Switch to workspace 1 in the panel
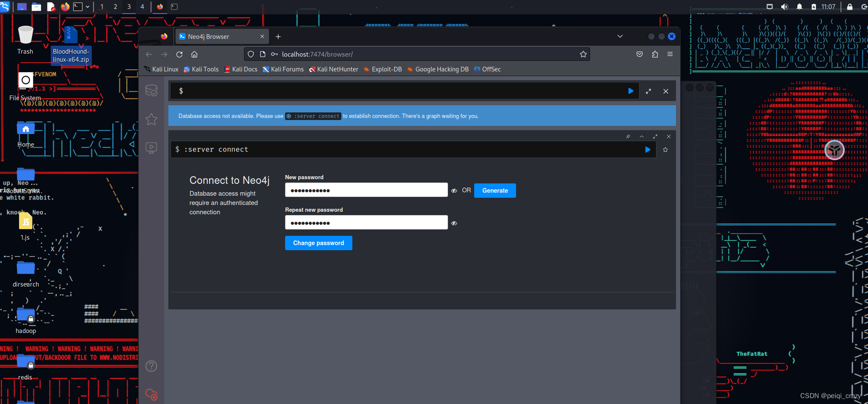The image size is (868, 404). (102, 7)
